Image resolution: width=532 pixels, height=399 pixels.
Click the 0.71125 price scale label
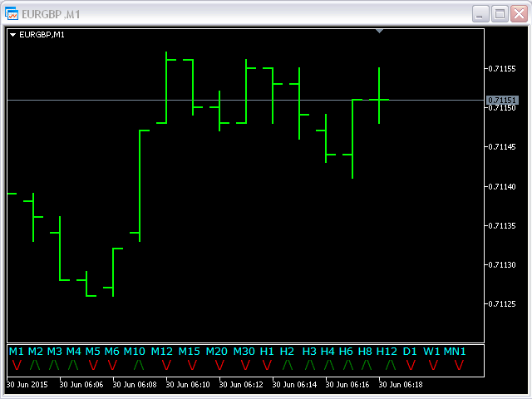tap(502, 304)
